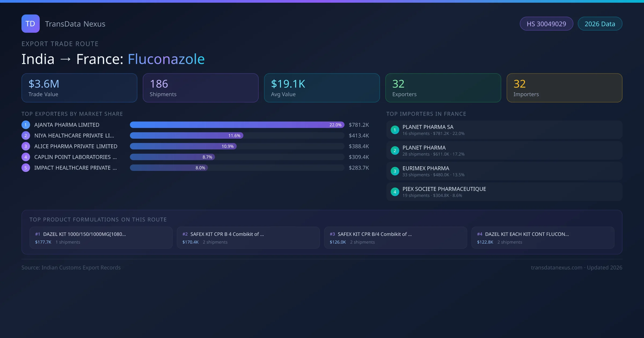The height and width of the screenshot is (338, 644).
Task: Click the 32 Exporters card
Action: coord(443,88)
